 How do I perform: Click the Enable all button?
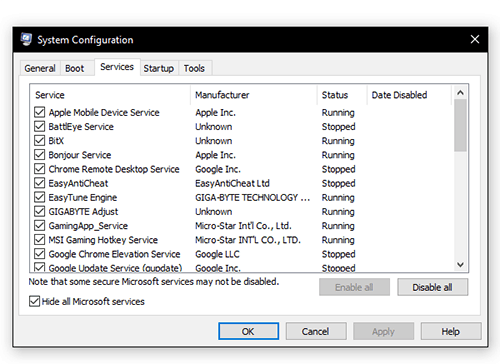tap(354, 287)
